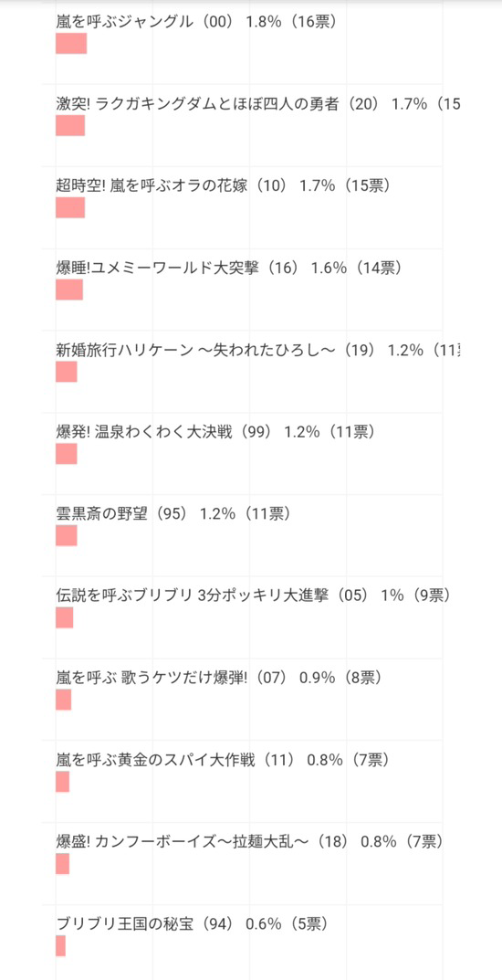The image size is (502, 980).
Task: Click 爆睡!ユメミーワールド大突撃 label
Action: (x=228, y=269)
